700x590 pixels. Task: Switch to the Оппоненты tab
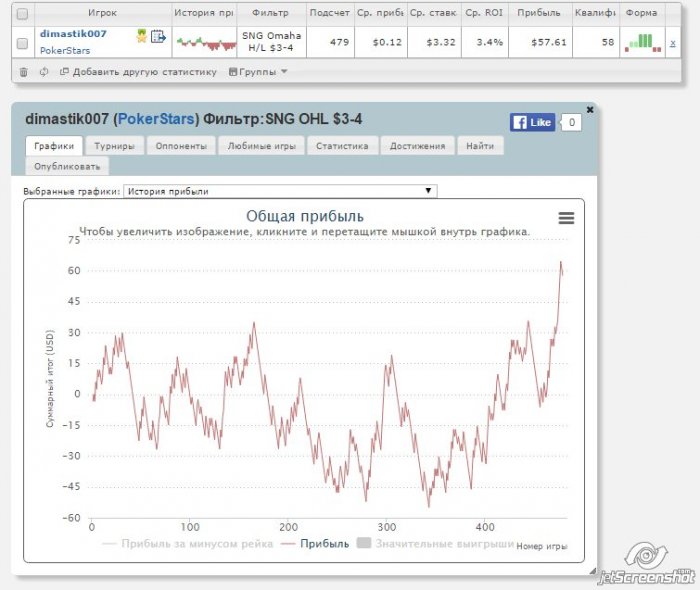(x=181, y=146)
